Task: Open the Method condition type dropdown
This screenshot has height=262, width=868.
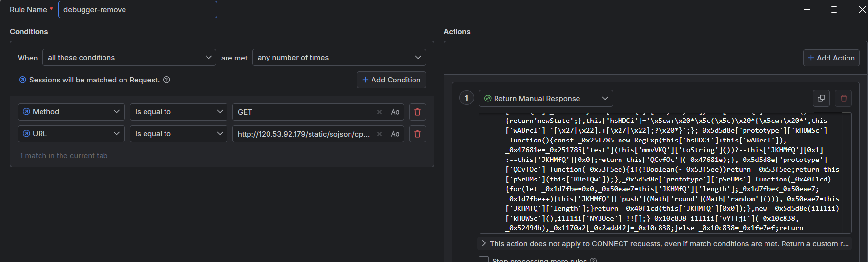Action: pos(71,112)
